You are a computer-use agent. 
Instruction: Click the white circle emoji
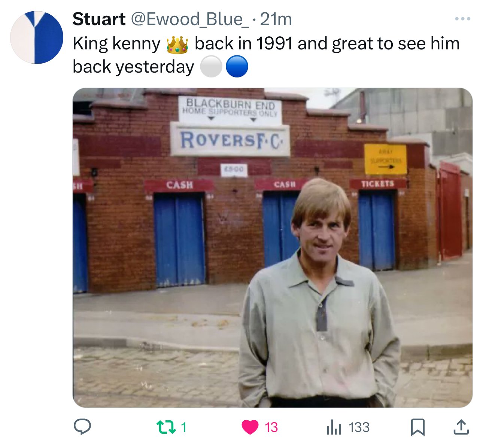[x=211, y=67]
